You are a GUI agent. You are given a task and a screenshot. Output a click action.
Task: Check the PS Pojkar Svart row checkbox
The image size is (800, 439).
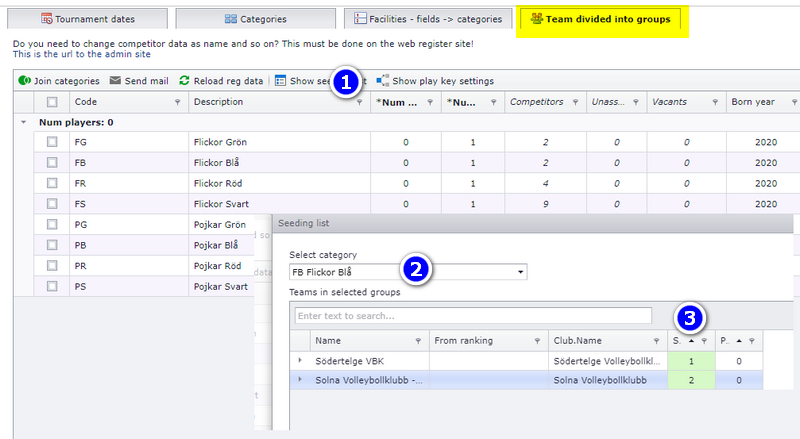click(52, 286)
